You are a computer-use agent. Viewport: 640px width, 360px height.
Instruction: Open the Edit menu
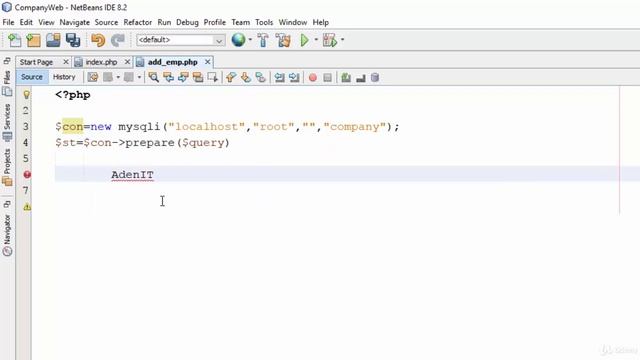(x=26, y=22)
